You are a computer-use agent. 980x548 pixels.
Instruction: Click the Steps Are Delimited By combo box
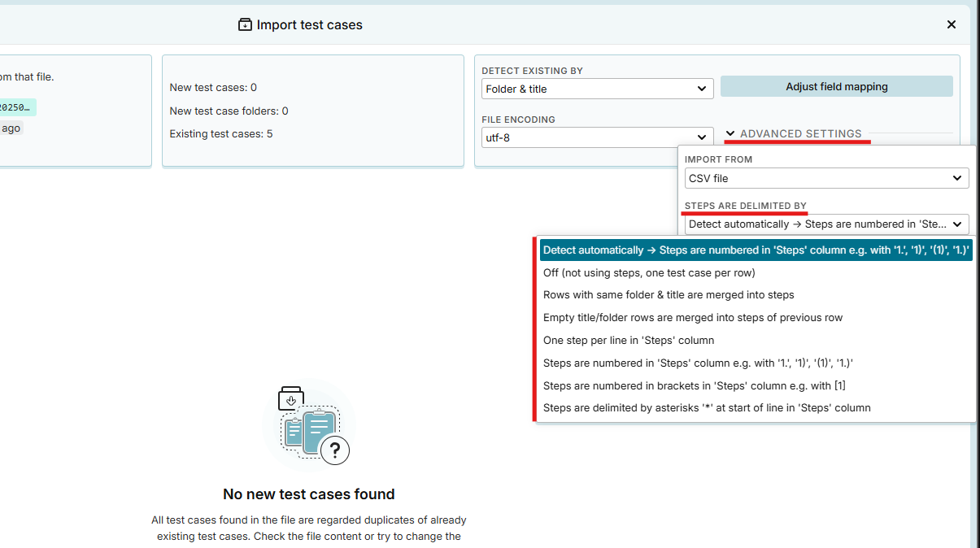coord(826,224)
